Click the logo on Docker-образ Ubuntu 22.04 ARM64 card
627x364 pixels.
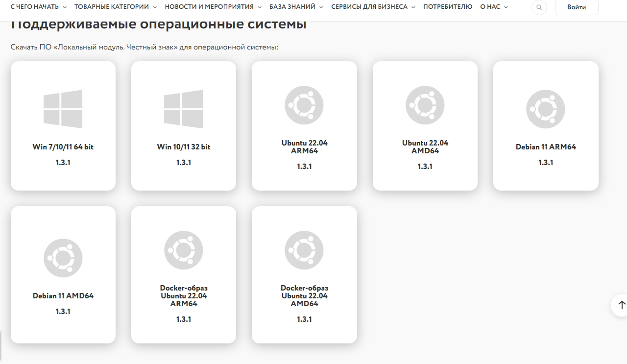coord(184,250)
